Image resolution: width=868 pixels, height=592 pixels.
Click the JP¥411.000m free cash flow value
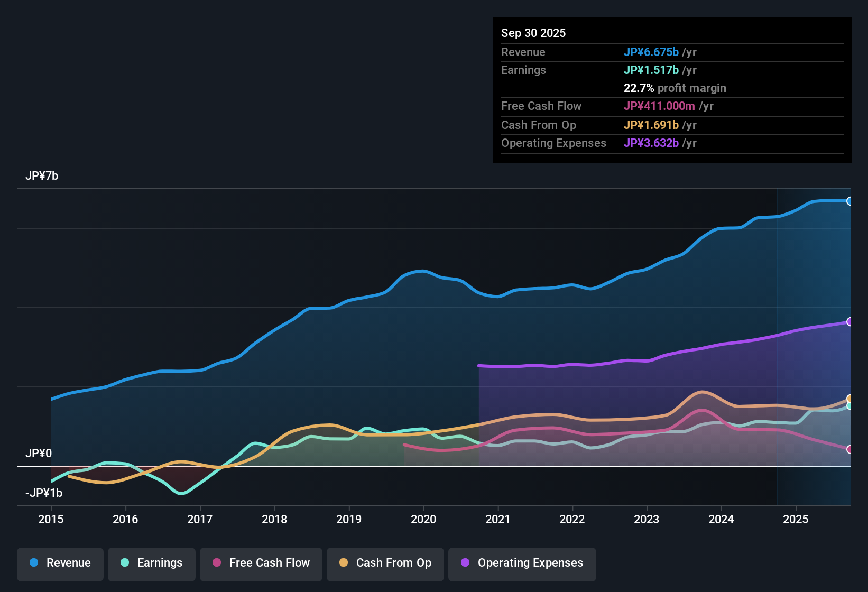[659, 106]
